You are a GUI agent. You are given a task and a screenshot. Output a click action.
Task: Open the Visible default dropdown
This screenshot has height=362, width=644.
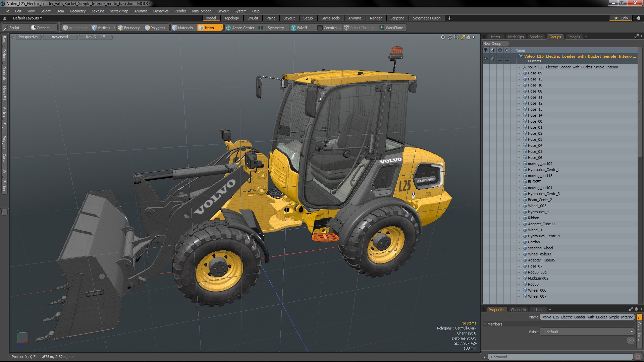(x=587, y=332)
